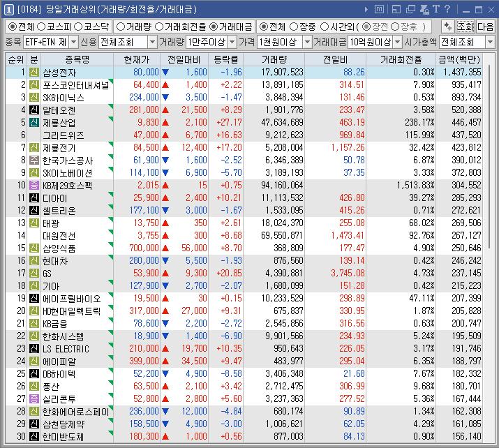Select the 전체 market radio button
Screen dimensions: 499x448
pyautogui.click(x=13, y=27)
